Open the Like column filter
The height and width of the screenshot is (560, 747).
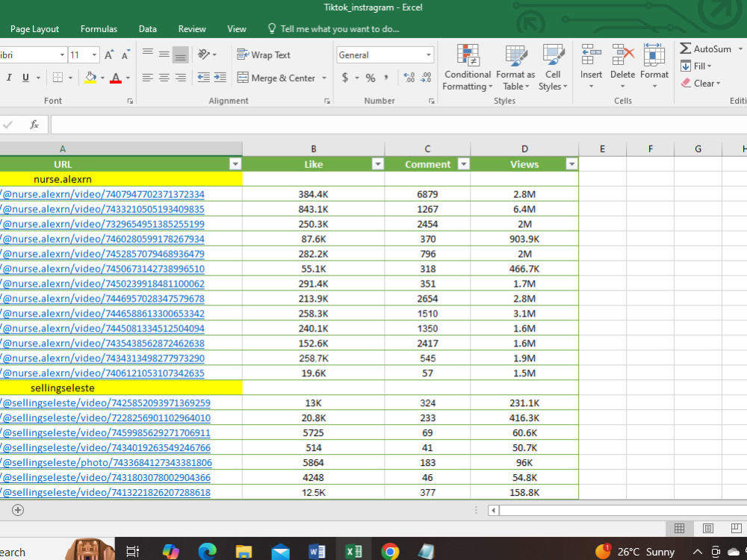(378, 164)
